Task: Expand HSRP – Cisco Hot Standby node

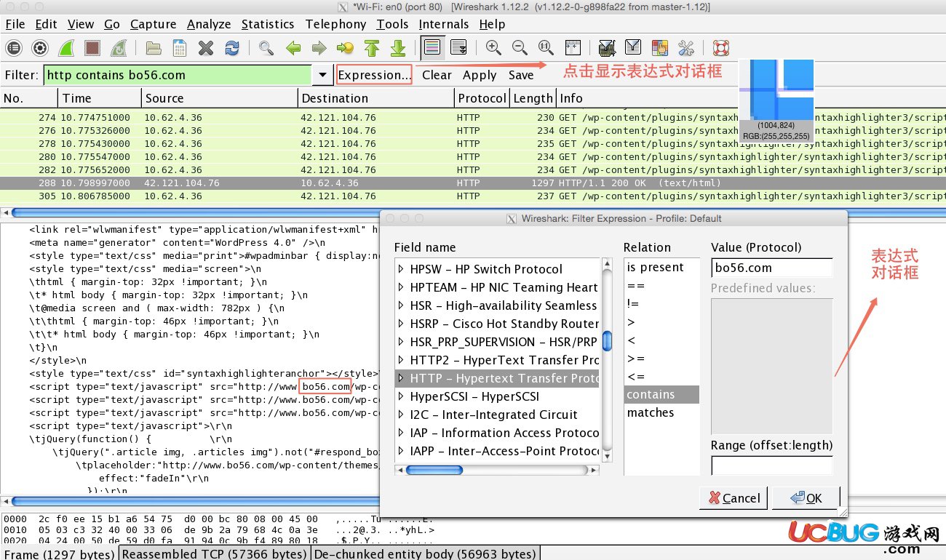Action: (x=401, y=324)
